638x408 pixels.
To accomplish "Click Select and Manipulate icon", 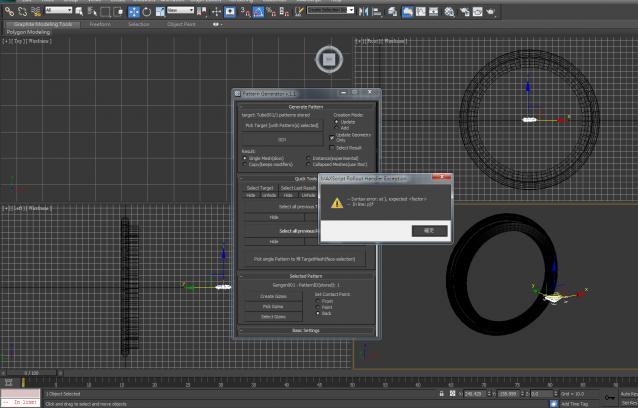I will 216,12.
